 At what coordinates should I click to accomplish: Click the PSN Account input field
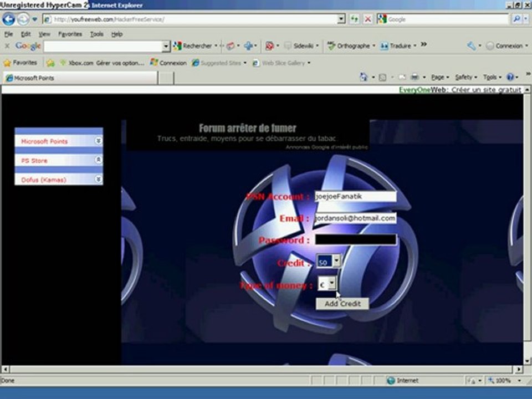356,196
